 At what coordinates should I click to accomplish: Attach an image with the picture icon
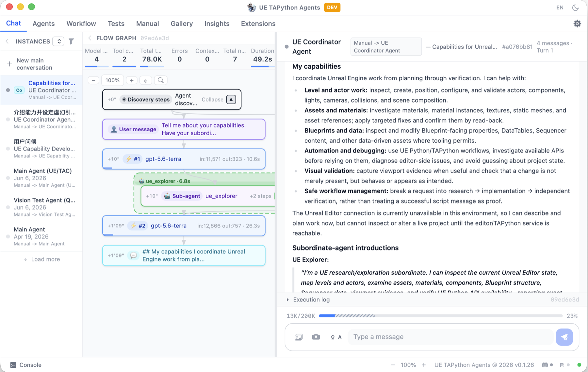tap(299, 337)
